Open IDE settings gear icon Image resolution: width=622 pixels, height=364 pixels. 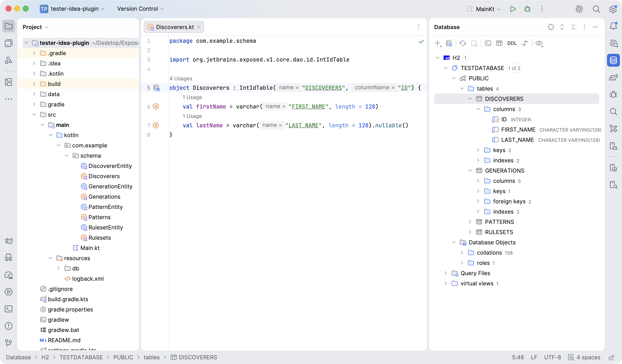(x=613, y=9)
